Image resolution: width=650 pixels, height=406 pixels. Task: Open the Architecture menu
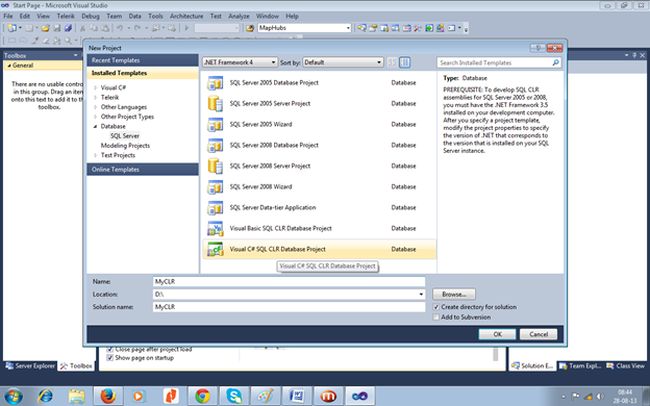(x=187, y=16)
